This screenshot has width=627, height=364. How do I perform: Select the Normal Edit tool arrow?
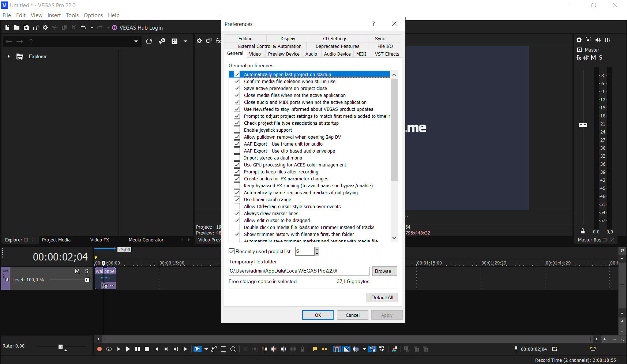(x=198, y=349)
